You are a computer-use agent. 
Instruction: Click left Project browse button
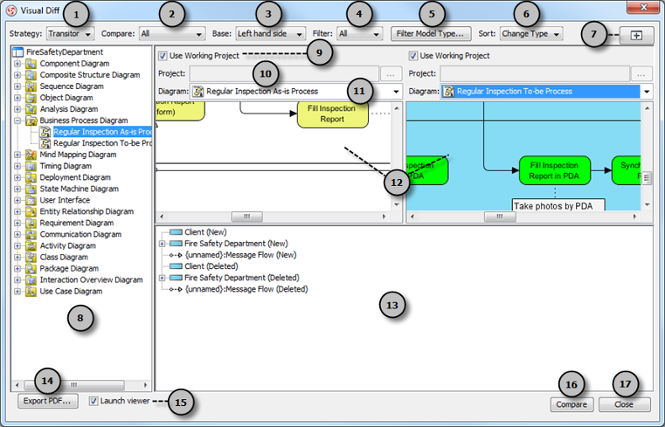(391, 74)
